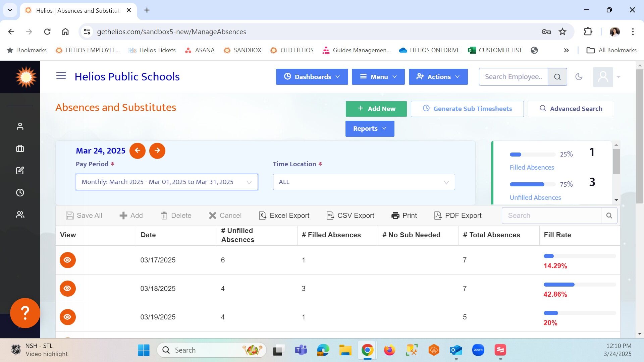Viewport: 644px width, 362px height.
Task: Click the orange help question mark button
Action: [25, 313]
